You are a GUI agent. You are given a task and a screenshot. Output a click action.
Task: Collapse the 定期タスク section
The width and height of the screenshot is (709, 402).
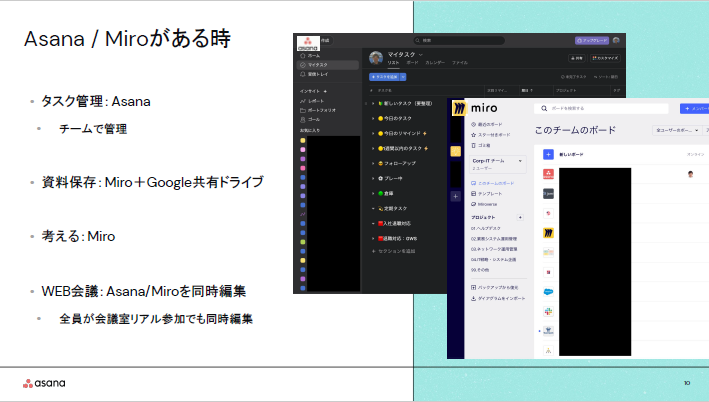point(373,208)
